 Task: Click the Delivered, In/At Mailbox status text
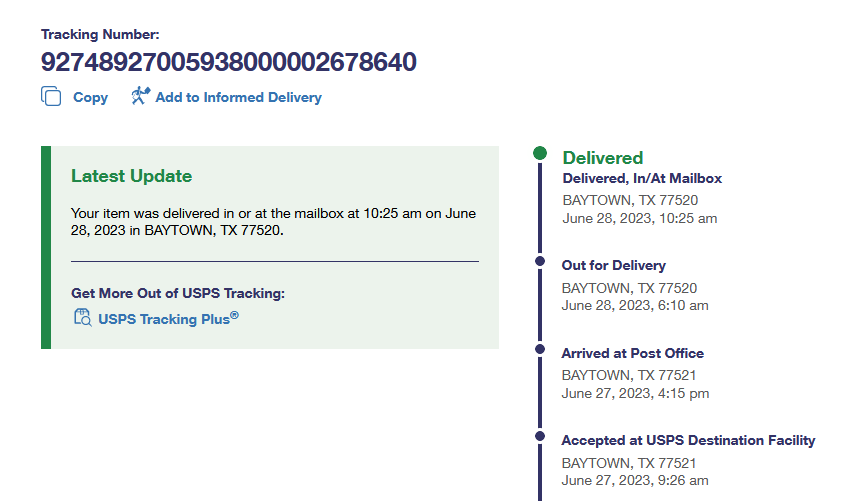click(x=642, y=179)
